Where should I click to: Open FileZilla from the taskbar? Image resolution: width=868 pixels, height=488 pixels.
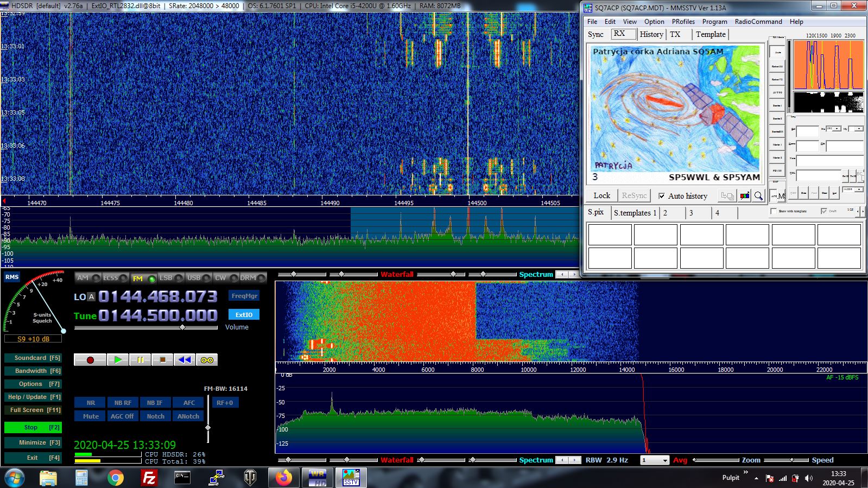[149, 478]
